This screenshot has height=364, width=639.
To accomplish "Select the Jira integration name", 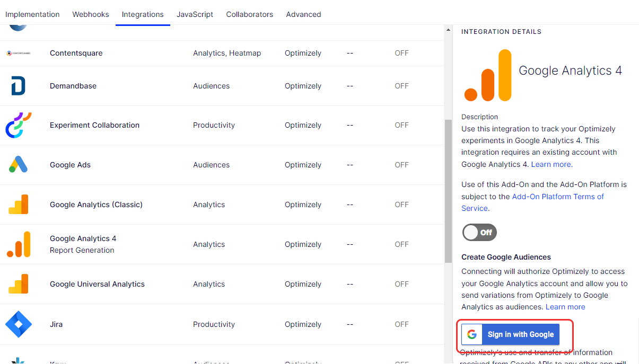I will point(56,324).
